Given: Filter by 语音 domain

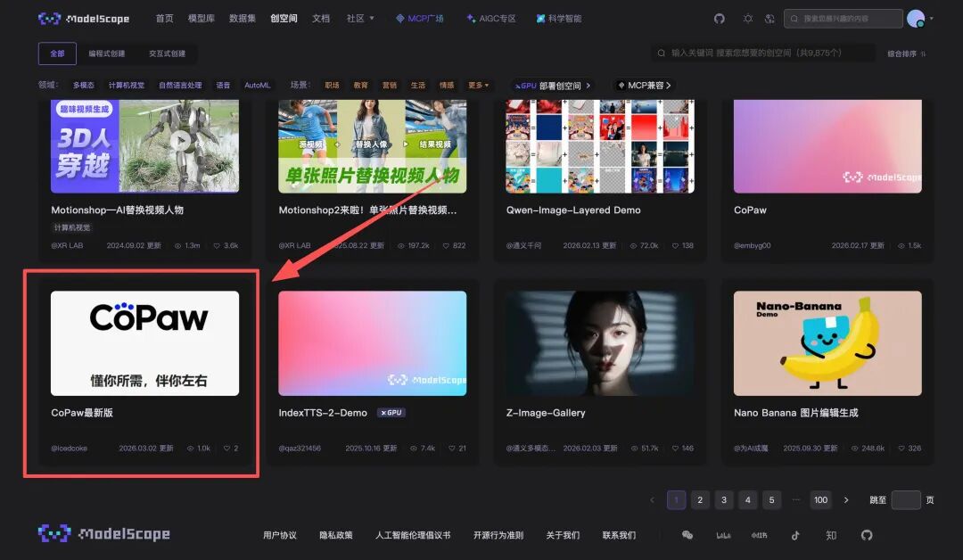Looking at the screenshot, I should click(x=224, y=86).
